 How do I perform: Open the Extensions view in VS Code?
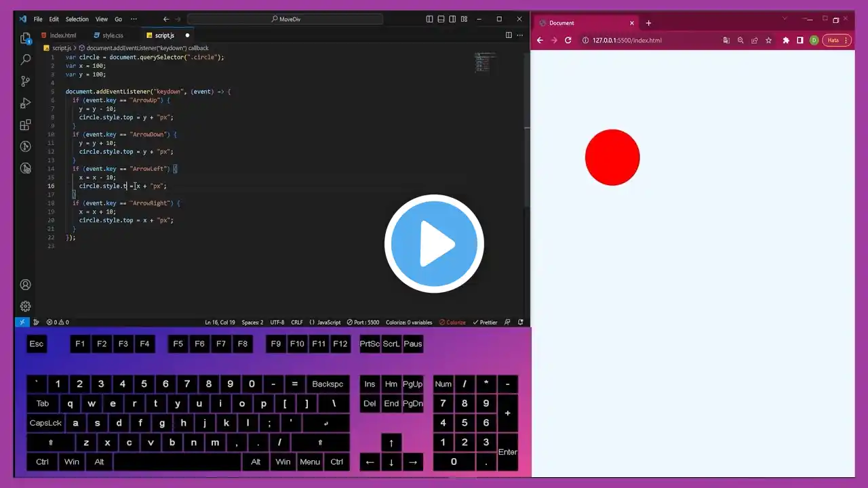tap(26, 125)
